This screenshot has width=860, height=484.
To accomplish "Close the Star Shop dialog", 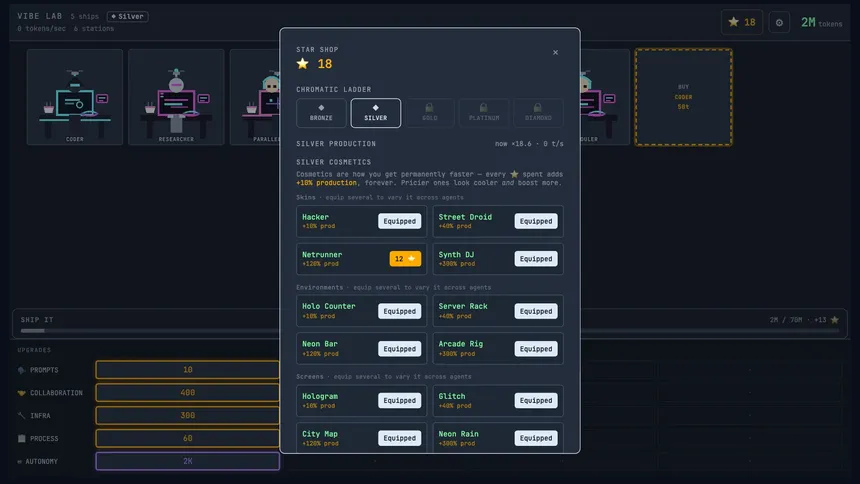I will pos(555,53).
